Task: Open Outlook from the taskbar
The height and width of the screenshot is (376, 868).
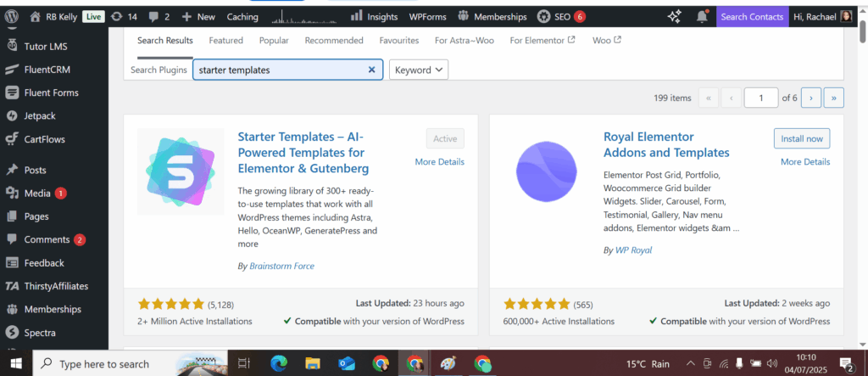Action: 347,364
